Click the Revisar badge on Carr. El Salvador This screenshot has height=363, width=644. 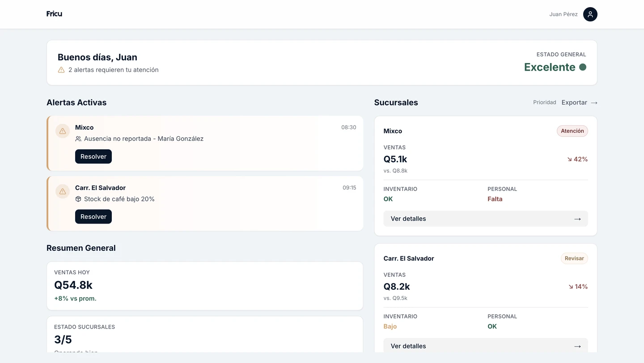tap(574, 258)
